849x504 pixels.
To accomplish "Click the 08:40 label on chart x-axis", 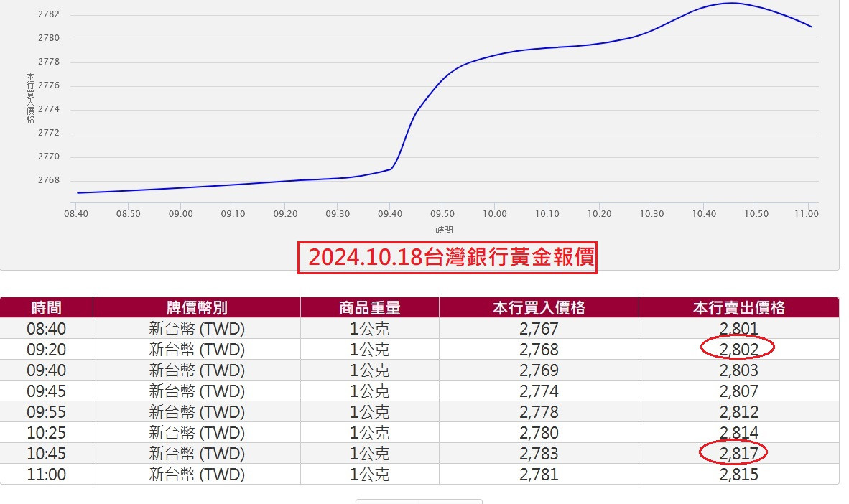I will pos(76,214).
